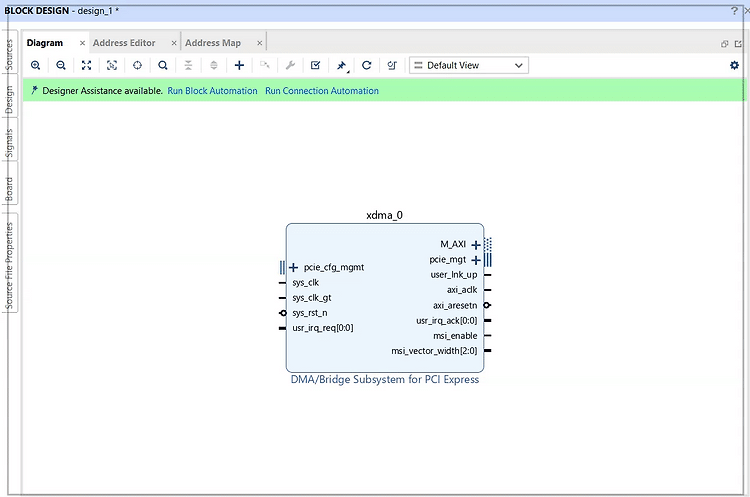Switch to the Address Map tab
This screenshot has width=750, height=497.
pyautogui.click(x=213, y=43)
